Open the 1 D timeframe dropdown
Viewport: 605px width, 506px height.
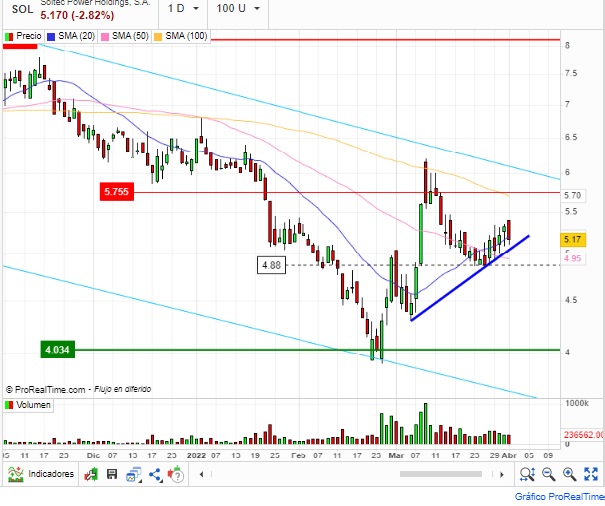click(x=183, y=8)
